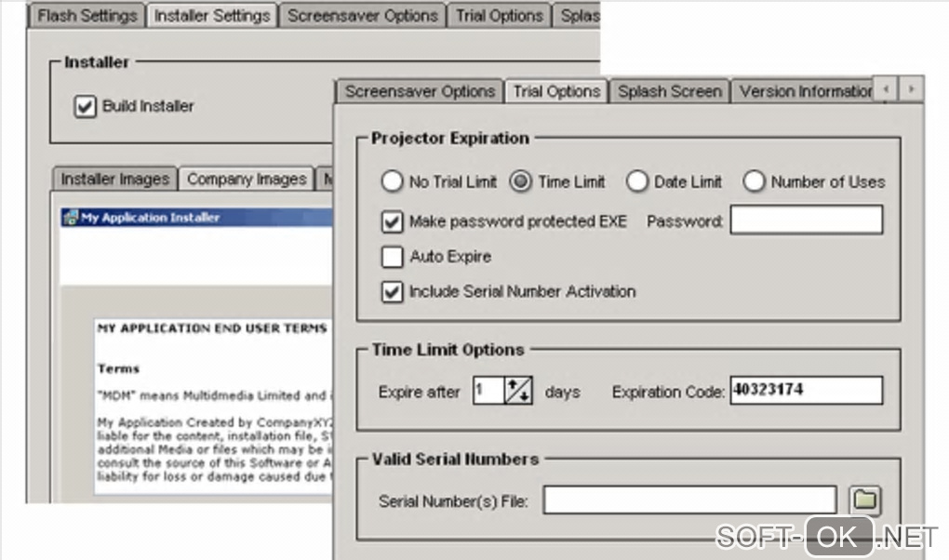Click the Splash tab in back window
The image size is (949, 560).
click(x=578, y=16)
